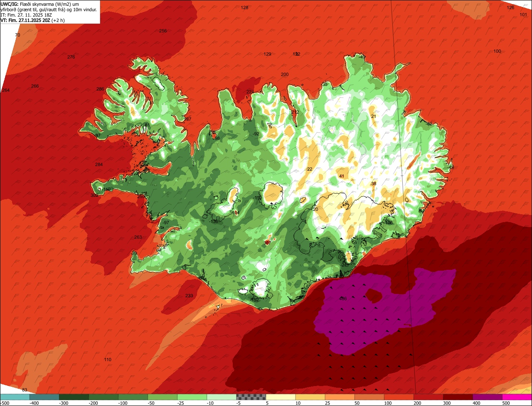Click the legend label 25
532x406 pixels.
click(x=328, y=403)
